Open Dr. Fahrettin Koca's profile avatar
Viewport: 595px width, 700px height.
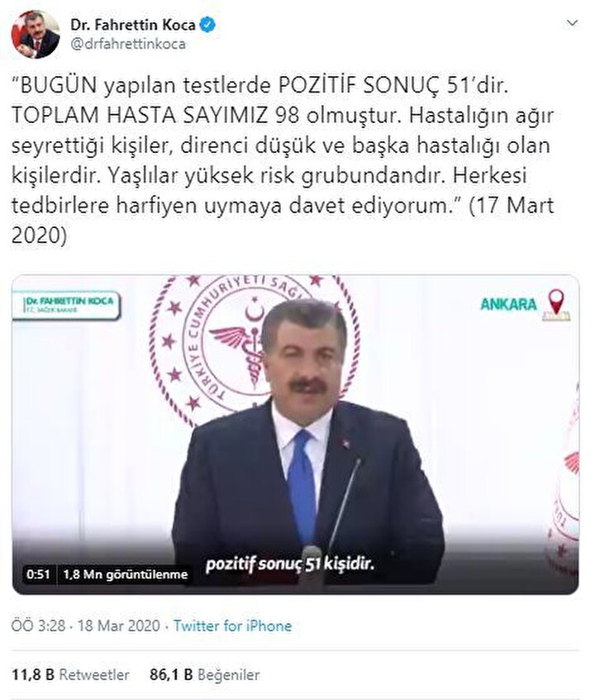click(x=36, y=35)
